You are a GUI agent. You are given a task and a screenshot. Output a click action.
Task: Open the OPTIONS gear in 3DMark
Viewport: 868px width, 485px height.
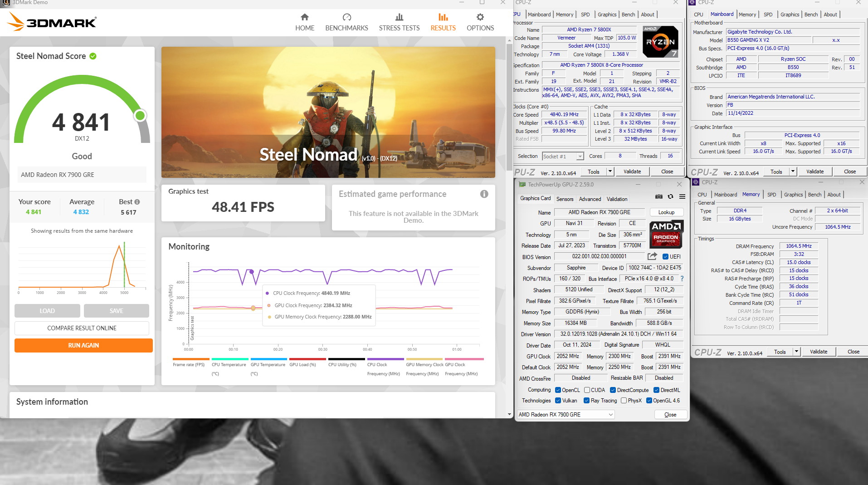[x=480, y=17]
